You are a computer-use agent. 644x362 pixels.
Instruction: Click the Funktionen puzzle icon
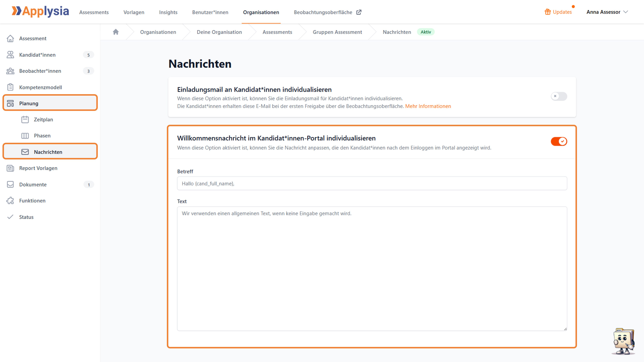[10, 201]
